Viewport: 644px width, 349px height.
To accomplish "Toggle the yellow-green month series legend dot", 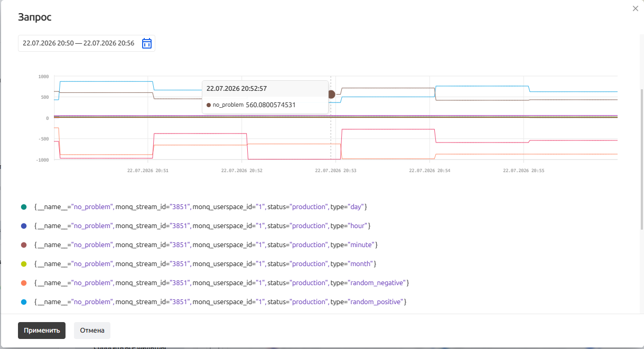I will coord(23,264).
